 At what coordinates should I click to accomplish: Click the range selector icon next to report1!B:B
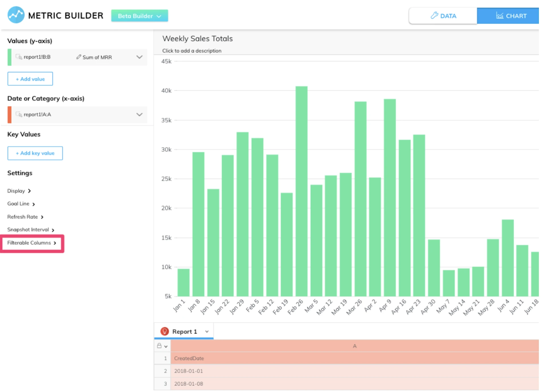(x=19, y=57)
